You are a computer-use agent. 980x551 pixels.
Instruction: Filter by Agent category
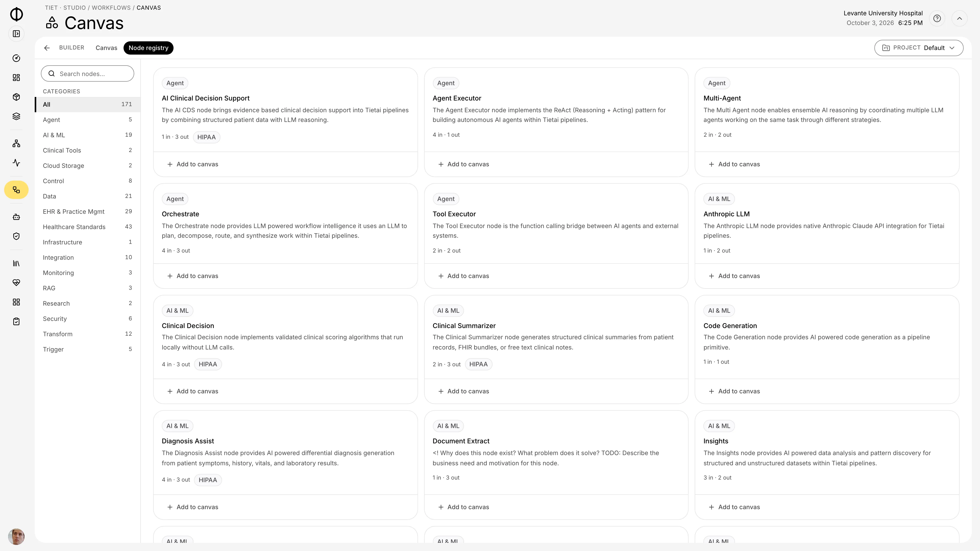pyautogui.click(x=88, y=120)
